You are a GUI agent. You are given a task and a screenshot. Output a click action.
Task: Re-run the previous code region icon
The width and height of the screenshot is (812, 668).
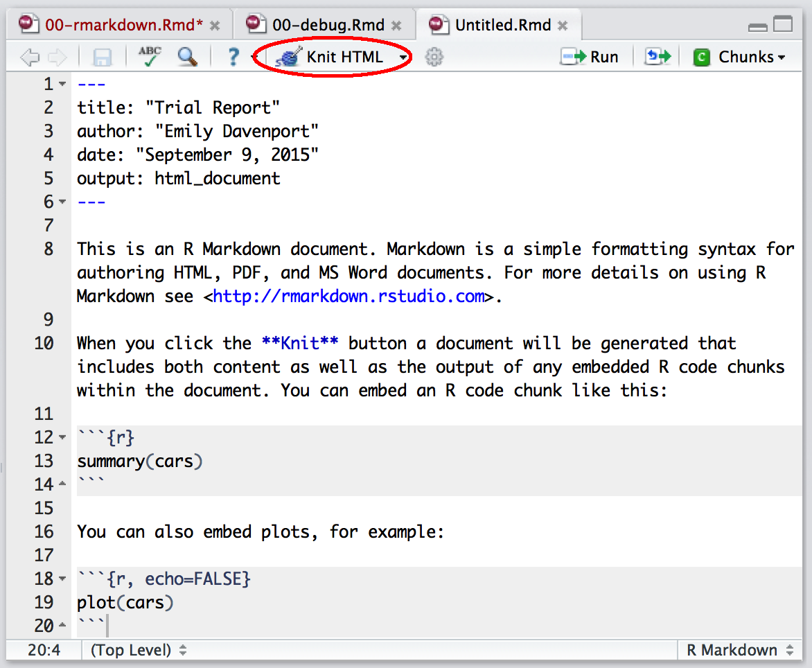click(657, 56)
